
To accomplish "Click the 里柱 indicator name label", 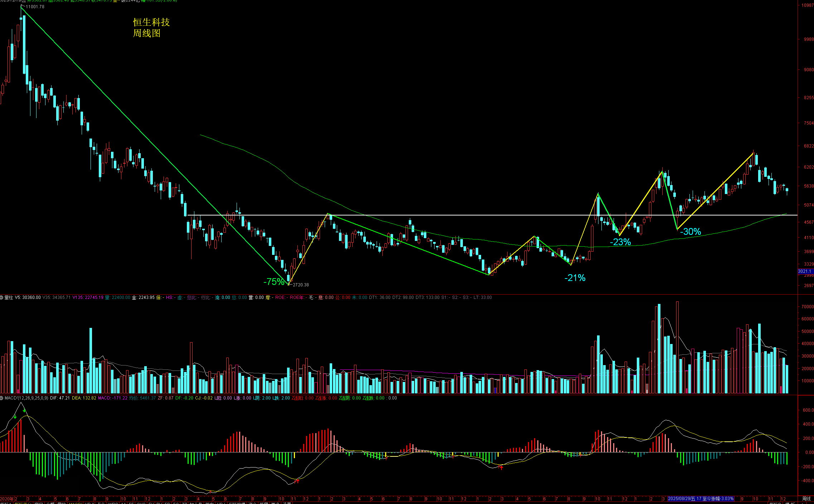I will click(x=9, y=297).
